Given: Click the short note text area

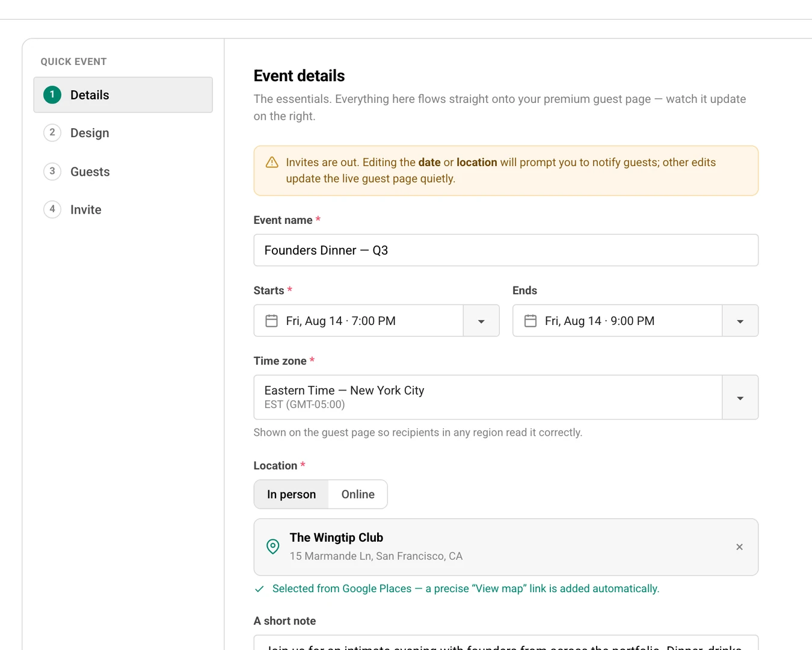Looking at the screenshot, I should 506,642.
